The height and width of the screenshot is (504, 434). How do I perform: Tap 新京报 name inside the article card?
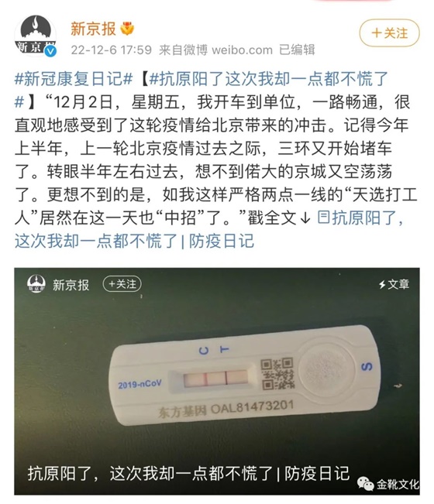pyautogui.click(x=71, y=285)
